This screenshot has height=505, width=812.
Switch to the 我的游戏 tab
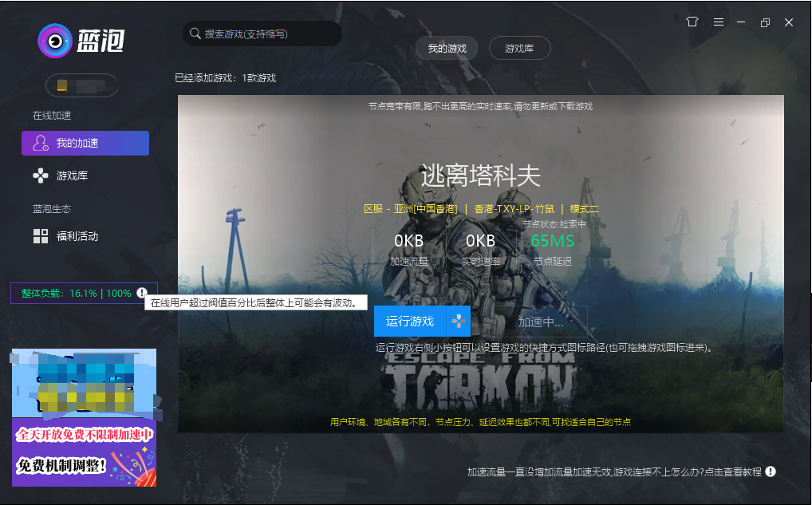point(447,48)
